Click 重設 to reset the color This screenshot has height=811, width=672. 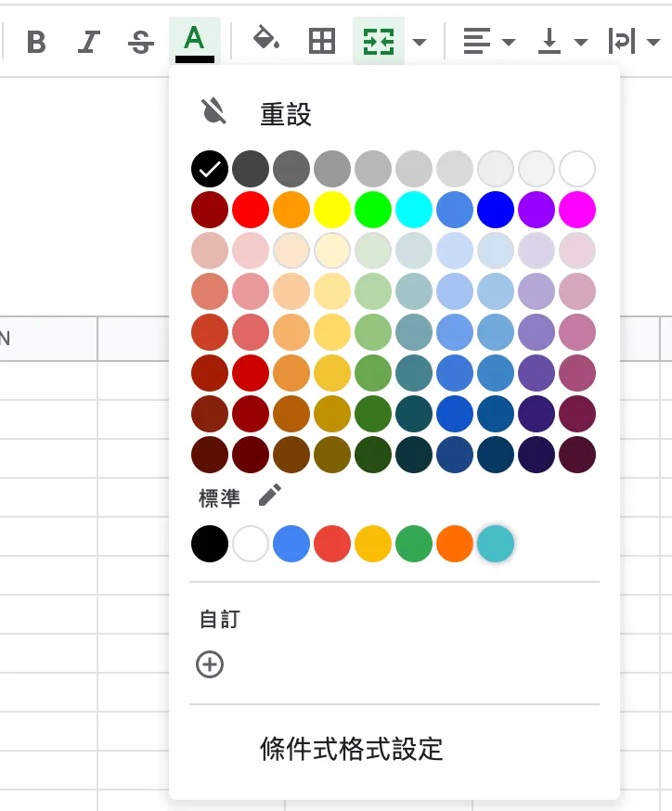tap(285, 114)
